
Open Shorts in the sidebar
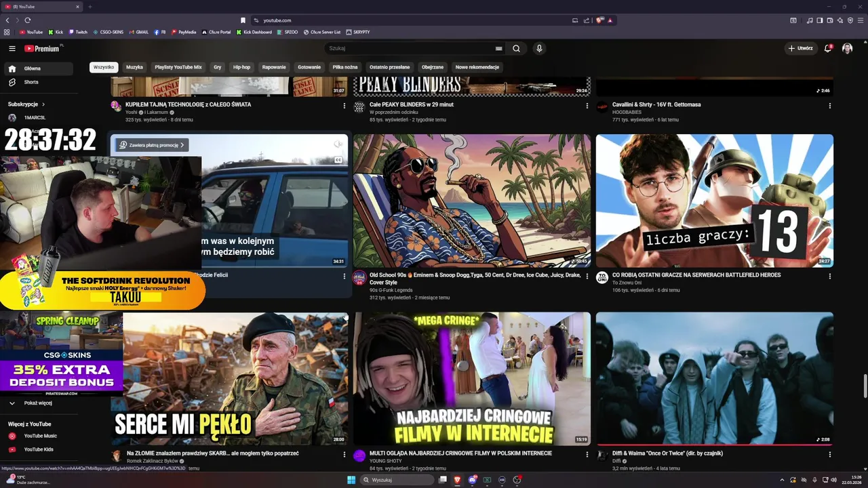point(39,82)
